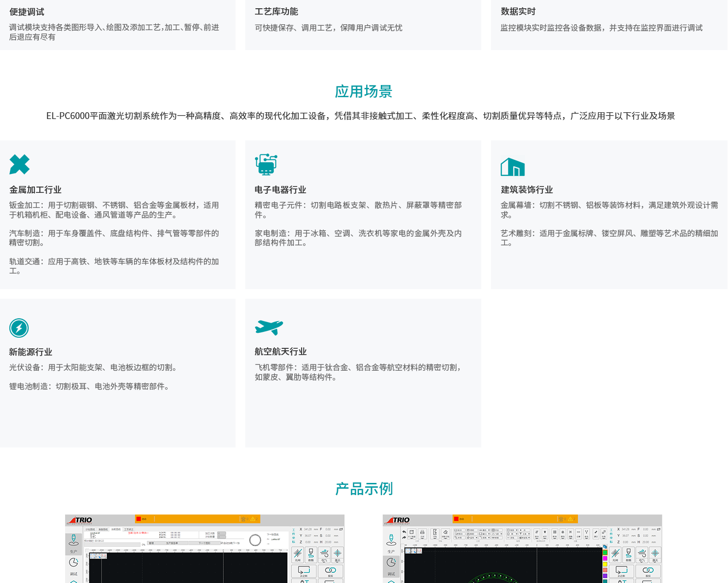This screenshot has height=583, width=728.
Task: Switch to 计划图纸 tab in left screenshot
Action: (x=90, y=530)
